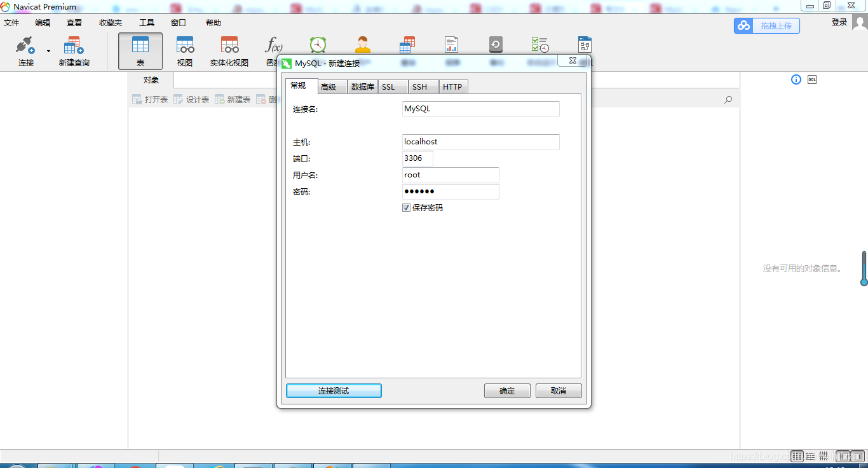This screenshot has height=468, width=868.
Task: Select the 视图 (View) toolbar icon
Action: click(185, 45)
